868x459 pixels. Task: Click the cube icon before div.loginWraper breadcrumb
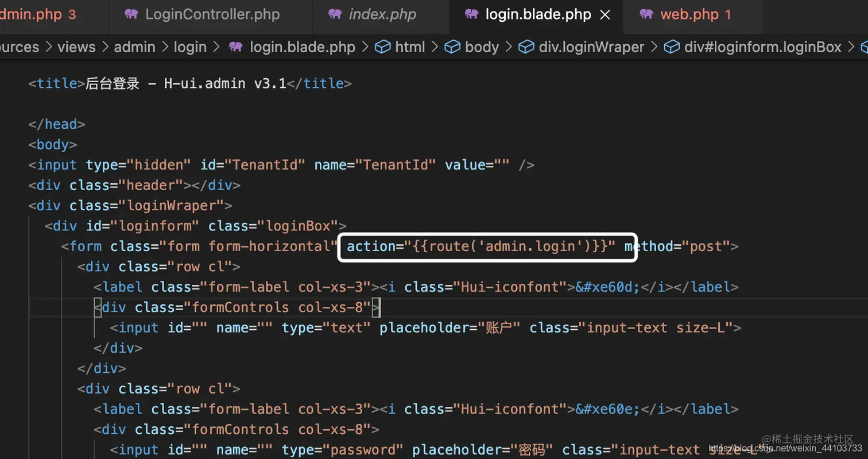click(x=526, y=47)
